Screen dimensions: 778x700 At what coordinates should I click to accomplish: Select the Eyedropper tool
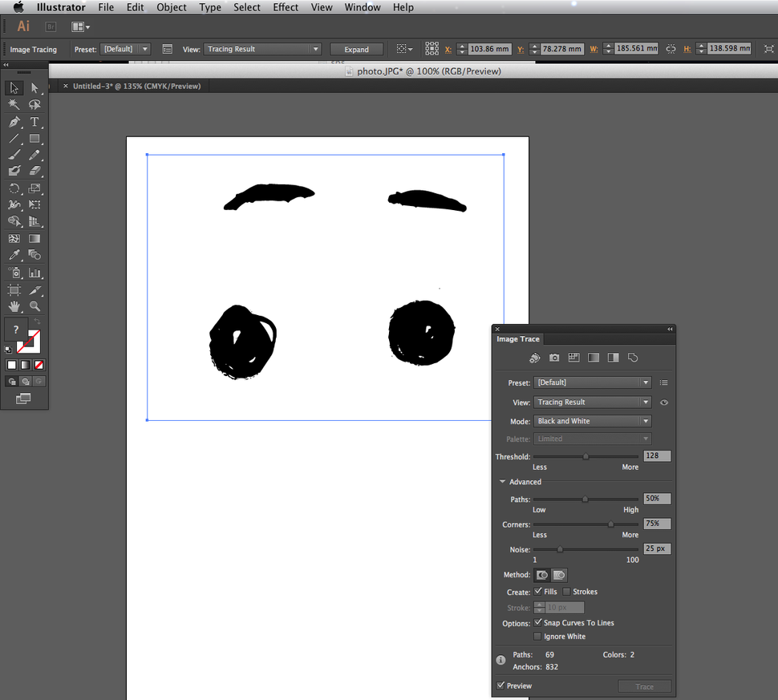point(13,255)
